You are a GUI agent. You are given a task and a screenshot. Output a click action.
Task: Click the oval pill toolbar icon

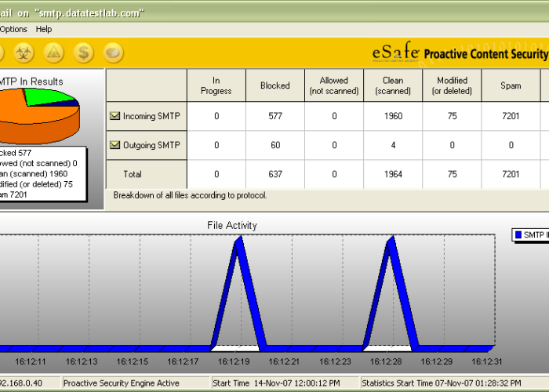pos(114,53)
